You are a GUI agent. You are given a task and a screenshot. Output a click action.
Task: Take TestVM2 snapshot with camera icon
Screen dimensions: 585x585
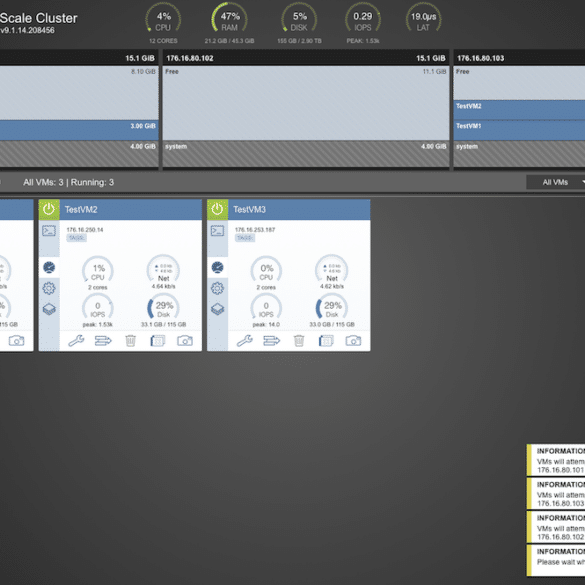[185, 341]
